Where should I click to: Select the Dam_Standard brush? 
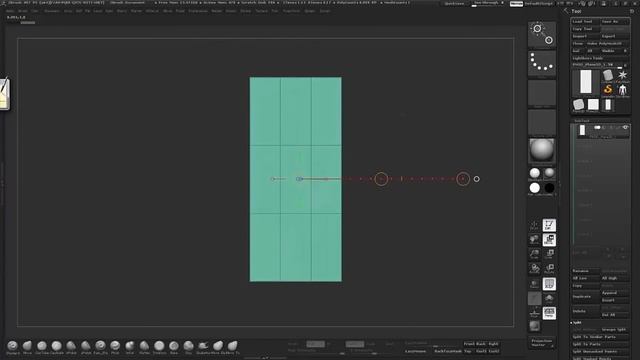[100, 347]
